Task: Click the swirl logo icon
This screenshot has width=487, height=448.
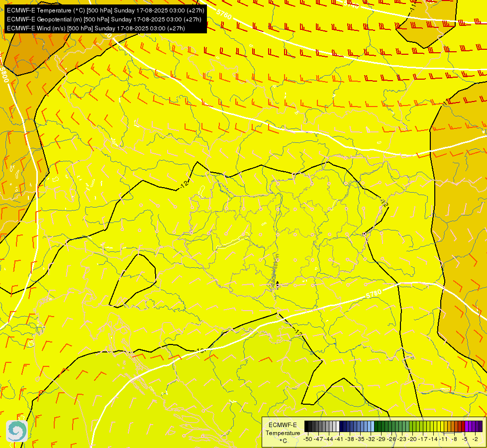Action: tap(17, 431)
